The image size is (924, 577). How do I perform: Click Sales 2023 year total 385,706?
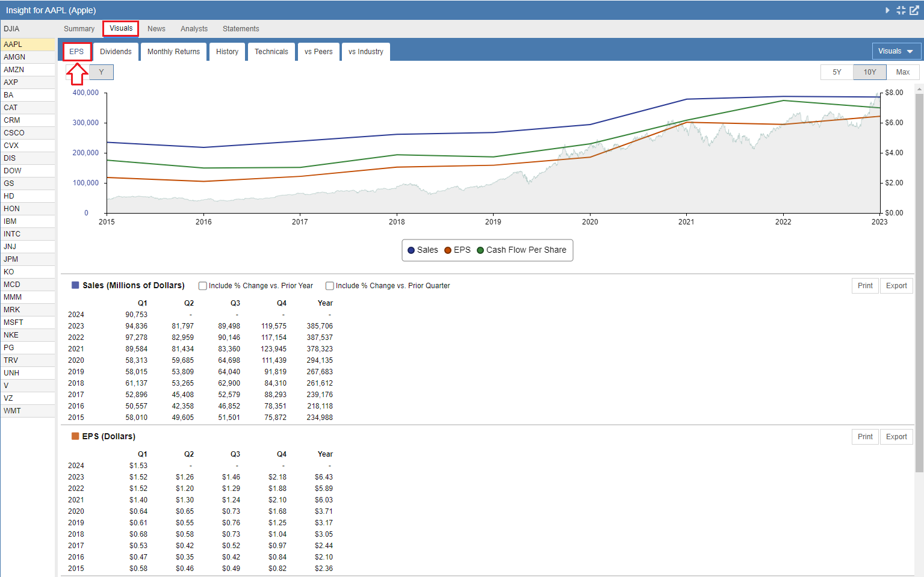click(x=320, y=326)
